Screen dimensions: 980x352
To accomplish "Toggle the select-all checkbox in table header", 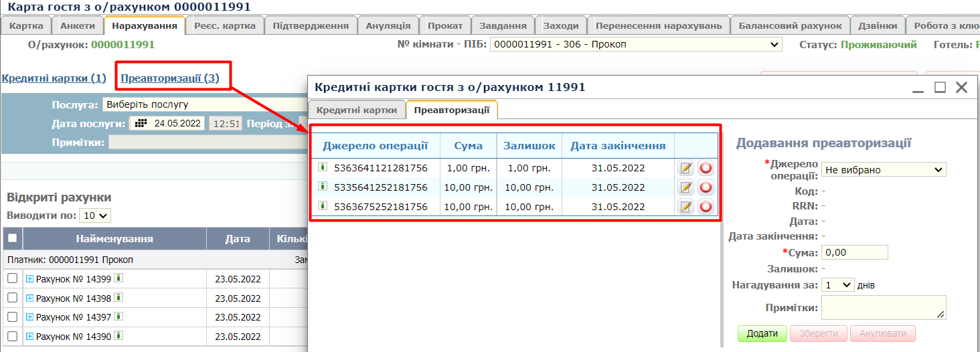I will [x=12, y=238].
